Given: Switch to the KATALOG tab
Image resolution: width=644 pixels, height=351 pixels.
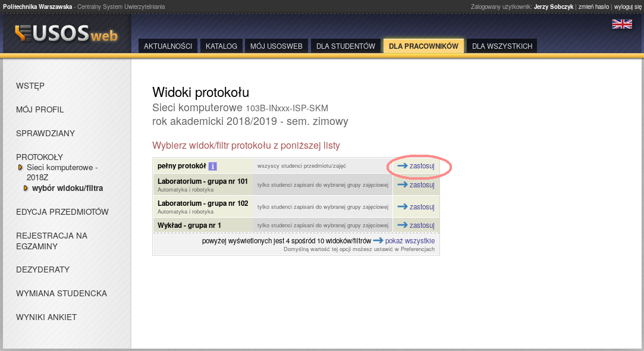Looking at the screenshot, I should tap(221, 46).
